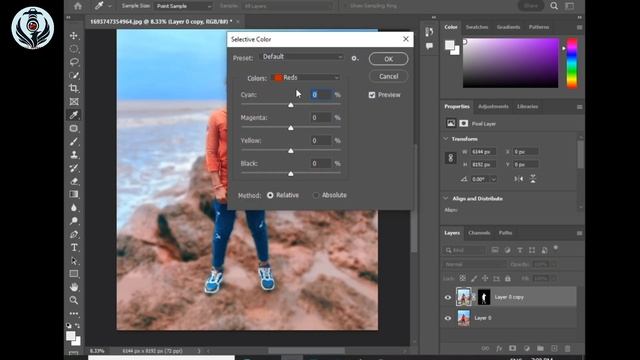Select the Relative method radio button

click(270, 195)
